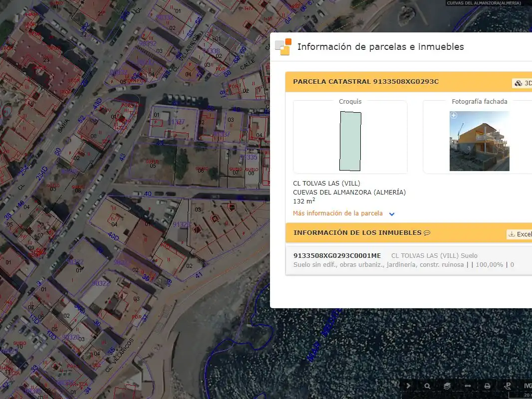Click 'CUEVAS DEL ALMANZORA (ALMERÍA)' in the parcel panel
Viewport: 532px width, 399px height.
[349, 192]
